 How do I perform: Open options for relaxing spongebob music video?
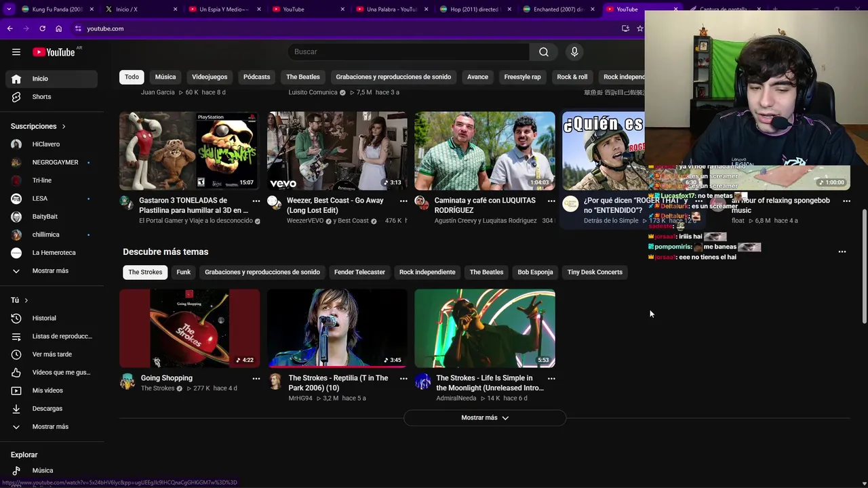(x=846, y=201)
